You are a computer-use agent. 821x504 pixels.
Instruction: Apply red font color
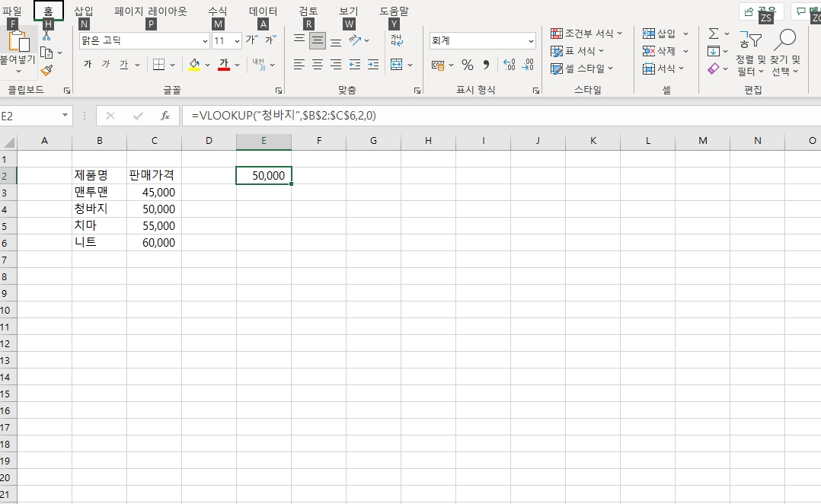[224, 65]
